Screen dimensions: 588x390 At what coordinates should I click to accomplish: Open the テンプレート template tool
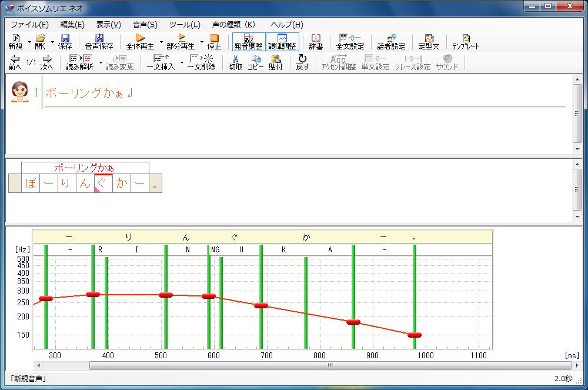pyautogui.click(x=466, y=42)
